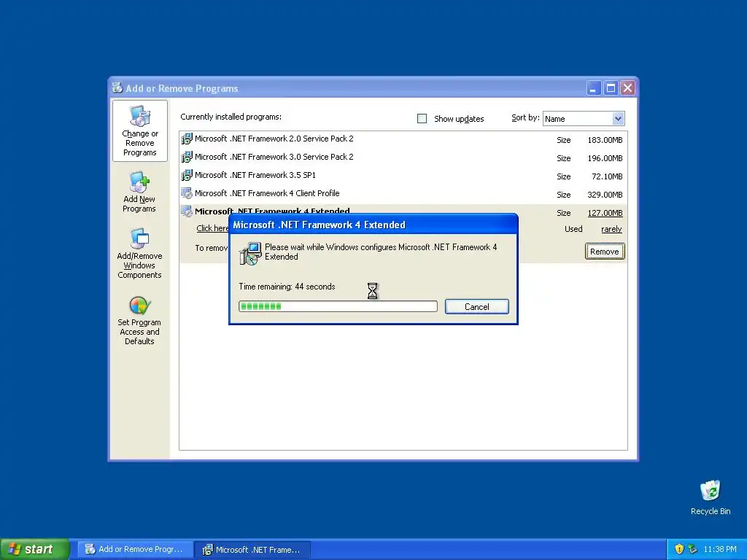The image size is (747, 560).
Task: Click the 11:38 PM clock
Action: [720, 549]
